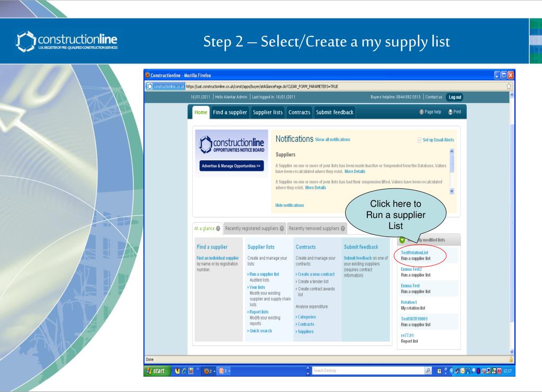Viewport: 542px width, 392px height.
Task: Click the Submit feedback link in panel
Action: click(x=358, y=258)
